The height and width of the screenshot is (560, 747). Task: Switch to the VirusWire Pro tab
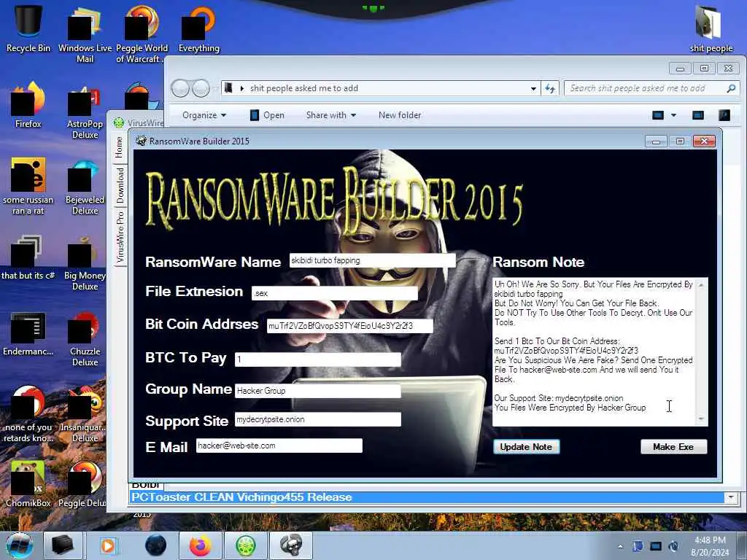(x=120, y=237)
